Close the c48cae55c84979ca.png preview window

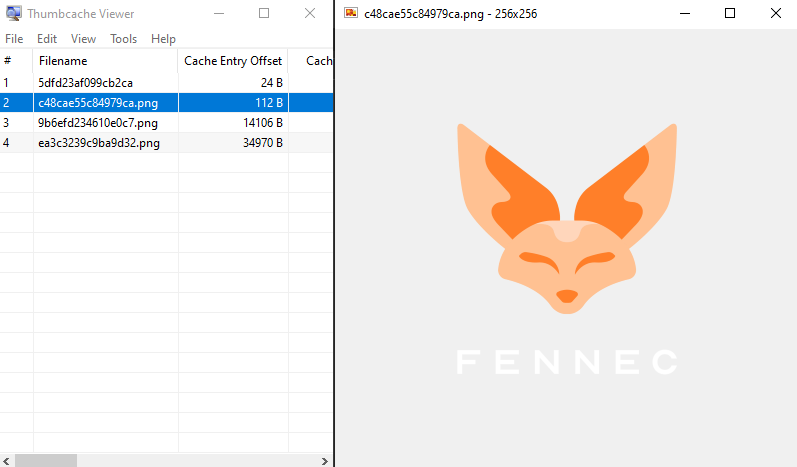click(x=776, y=13)
